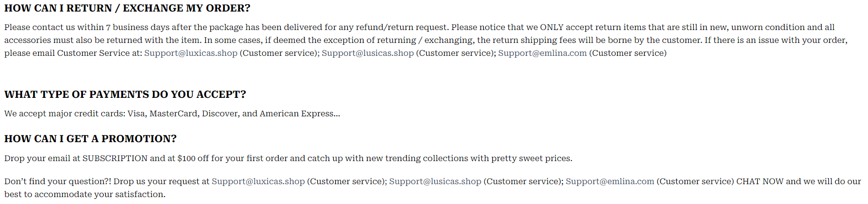Open Support@emlina.com link before CHAT NOW

tap(610, 181)
